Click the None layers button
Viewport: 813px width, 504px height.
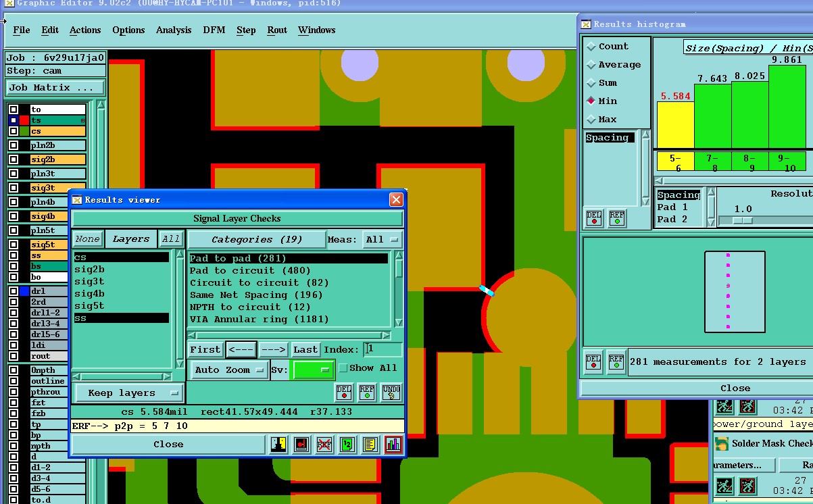coord(87,239)
